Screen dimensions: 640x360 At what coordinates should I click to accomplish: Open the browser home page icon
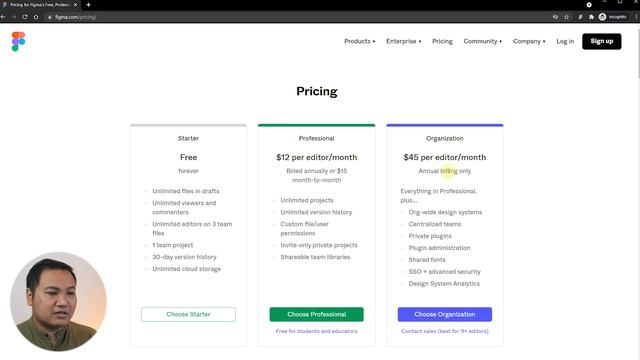click(x=36, y=17)
